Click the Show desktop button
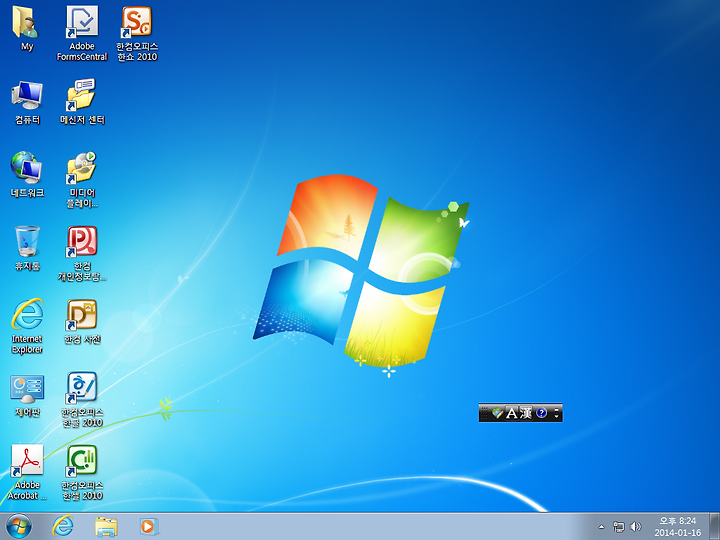This screenshot has width=720, height=540. coord(714,526)
